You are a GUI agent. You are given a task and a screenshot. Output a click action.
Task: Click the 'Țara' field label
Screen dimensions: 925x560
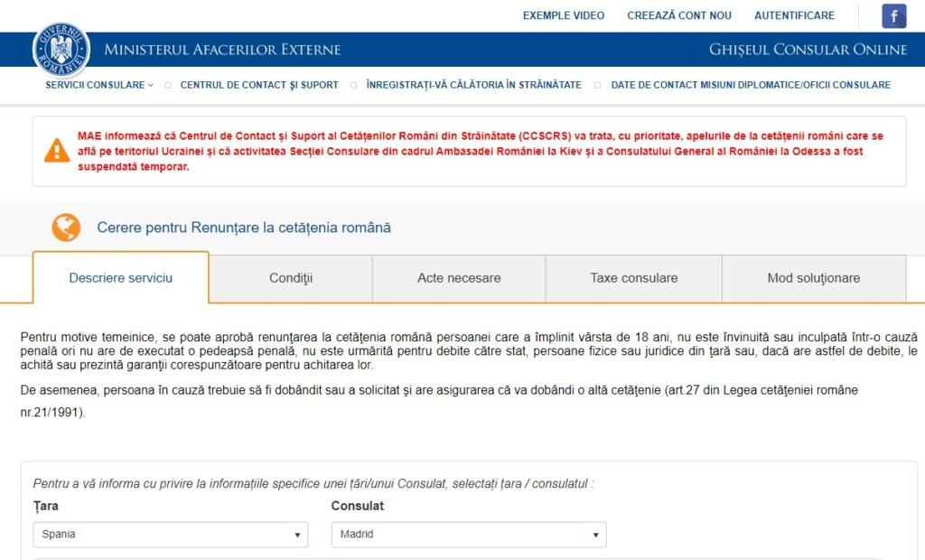point(45,507)
